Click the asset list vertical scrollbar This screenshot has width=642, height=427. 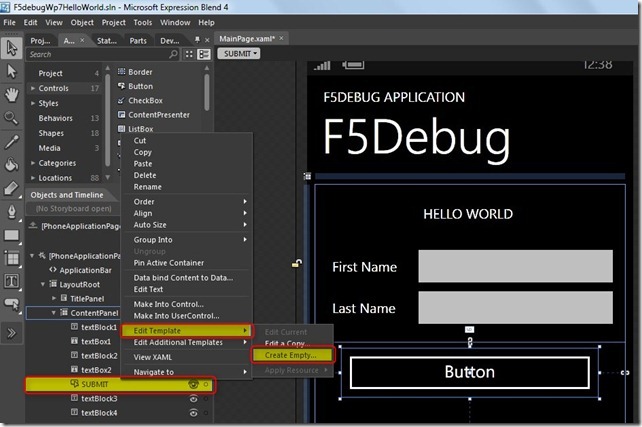[206, 90]
